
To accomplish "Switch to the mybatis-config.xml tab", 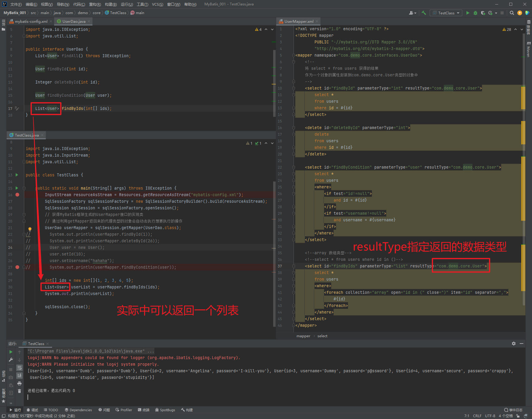I will click(31, 21).
